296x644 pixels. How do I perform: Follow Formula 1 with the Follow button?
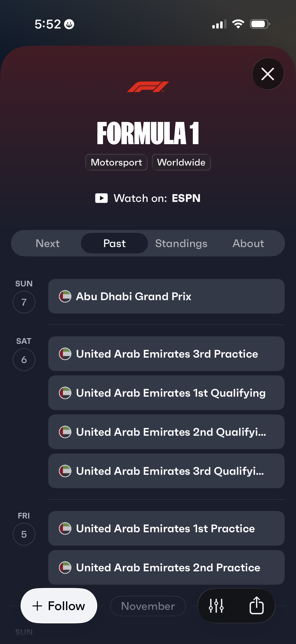pos(59,606)
